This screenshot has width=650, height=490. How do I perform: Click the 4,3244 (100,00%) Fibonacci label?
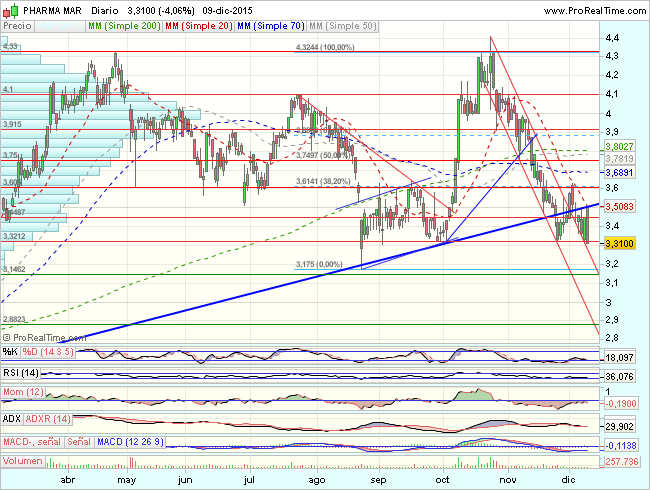325,47
